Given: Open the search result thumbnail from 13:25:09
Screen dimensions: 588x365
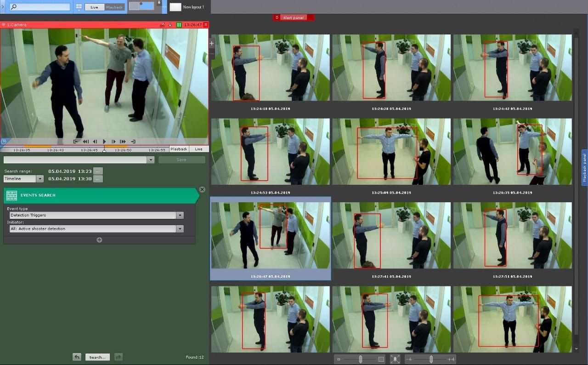Looking at the screenshot, I should (x=391, y=152).
